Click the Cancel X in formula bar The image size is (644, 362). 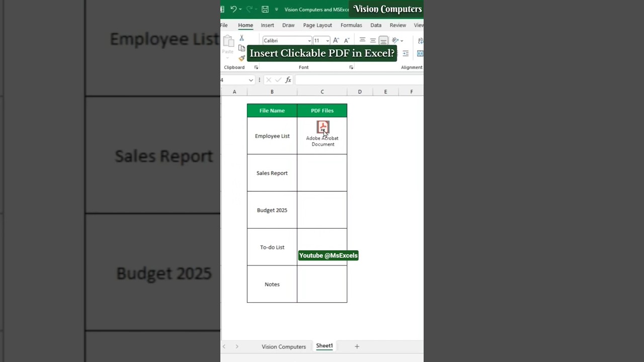pyautogui.click(x=269, y=80)
